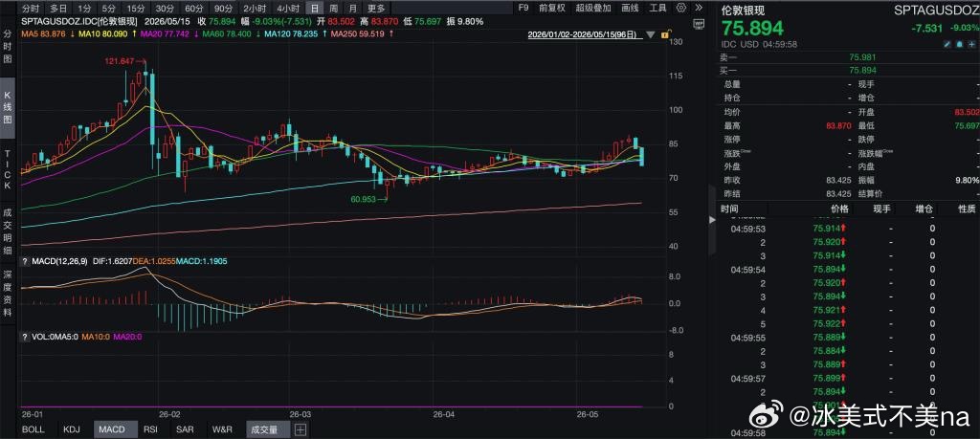Open K线图 in left sidebar
This screenshot has height=439, width=980.
[x=8, y=109]
